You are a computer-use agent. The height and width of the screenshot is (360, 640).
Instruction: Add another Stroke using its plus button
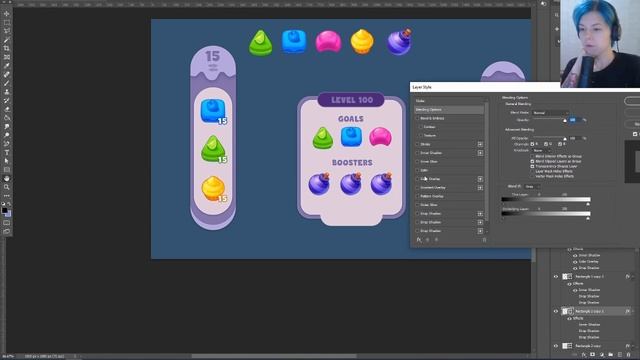pos(480,144)
